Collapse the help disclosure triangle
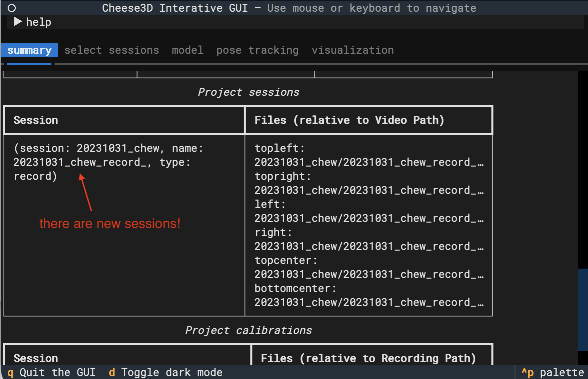 pos(17,22)
